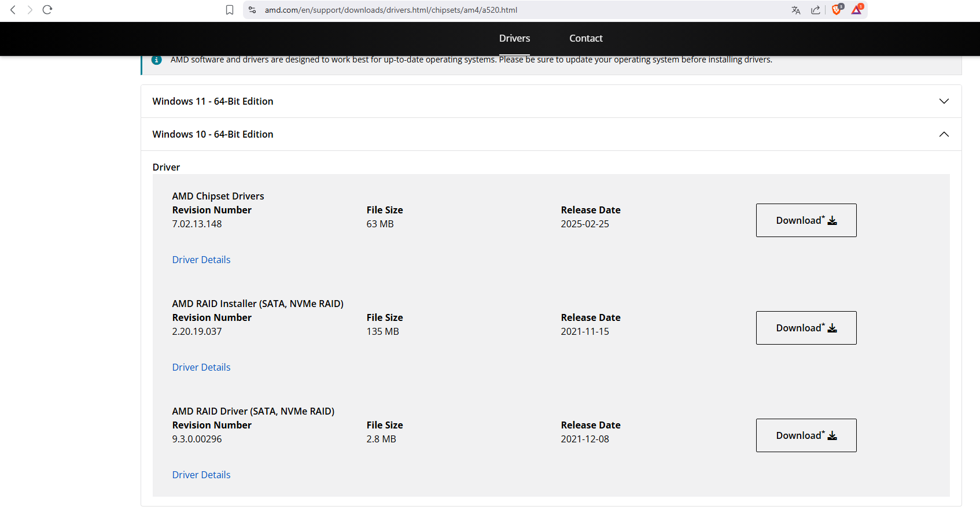
Task: Click the blue info icon in the notice
Action: click(156, 60)
